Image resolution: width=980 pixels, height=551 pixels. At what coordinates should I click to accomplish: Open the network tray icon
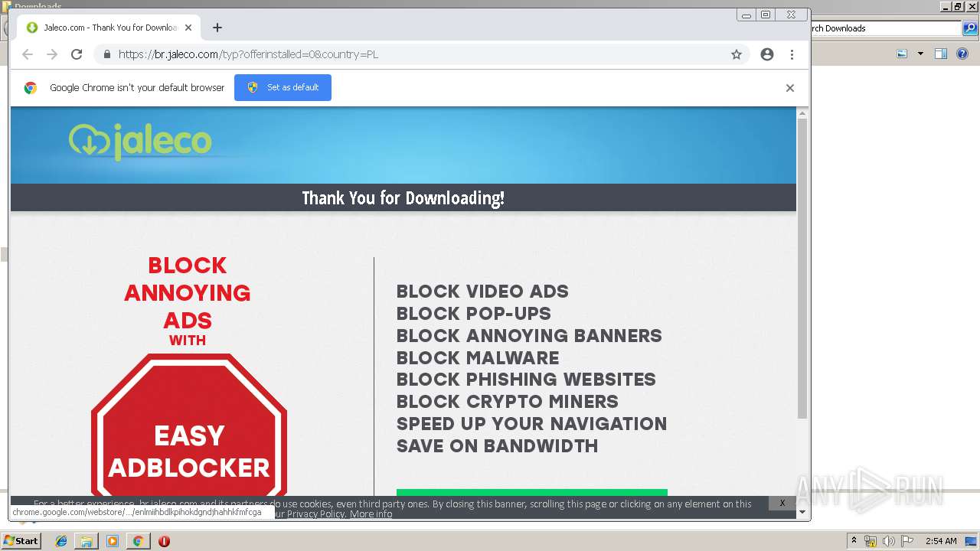[x=871, y=541]
